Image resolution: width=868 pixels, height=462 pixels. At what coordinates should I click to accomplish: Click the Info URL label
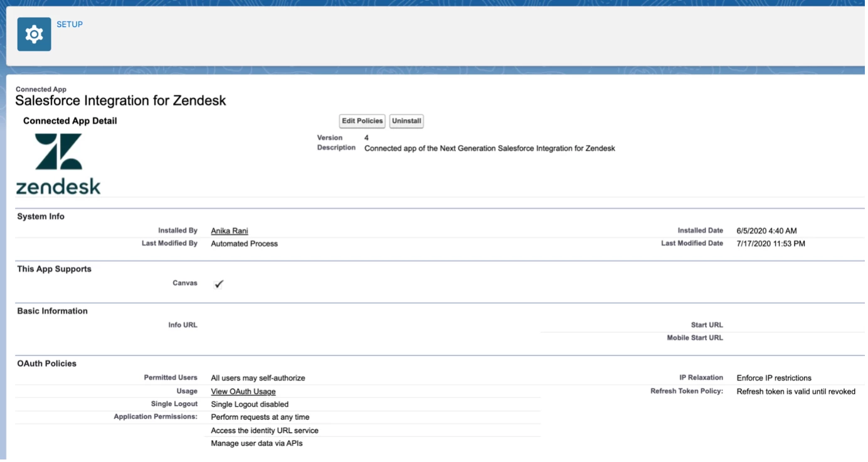tap(183, 325)
